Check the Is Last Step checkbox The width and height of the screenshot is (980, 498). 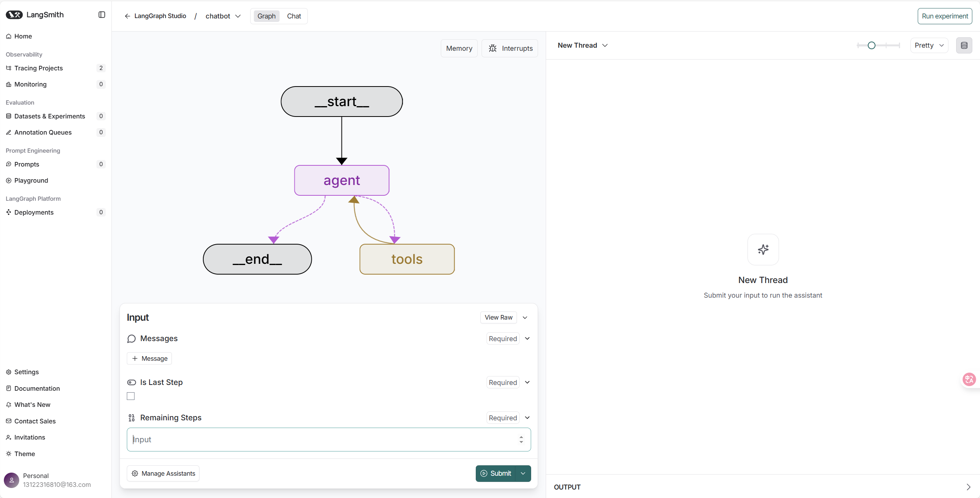pyautogui.click(x=131, y=396)
